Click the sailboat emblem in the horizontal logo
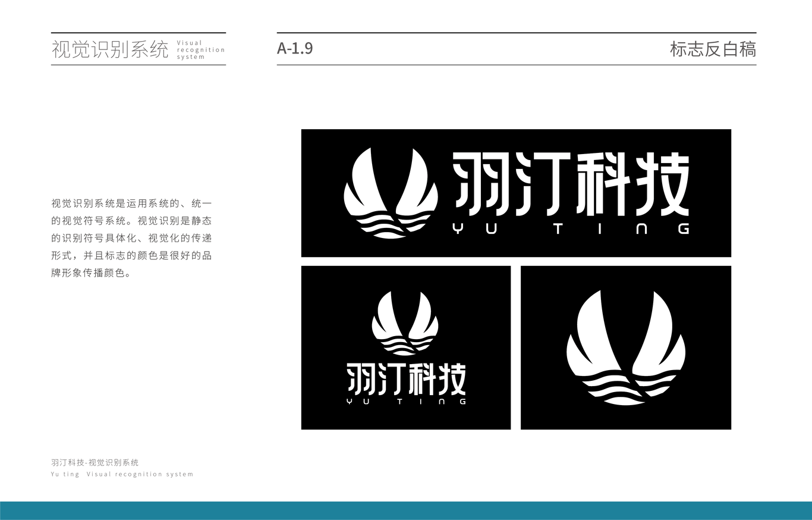This screenshot has height=520, width=812. [x=391, y=193]
